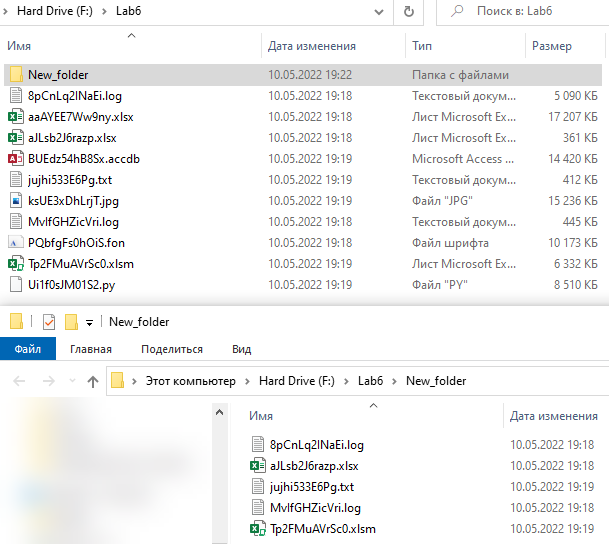
Task: Click the search box 'Поиск в: Lab6'
Action: tap(522, 12)
